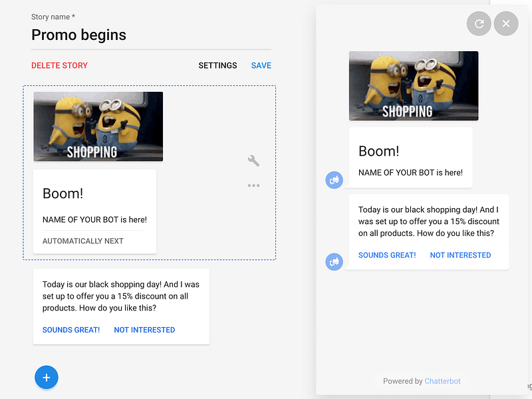Click SOUNDS GREAT! in the editor card
Screen dimensions: 532x399
point(71,330)
